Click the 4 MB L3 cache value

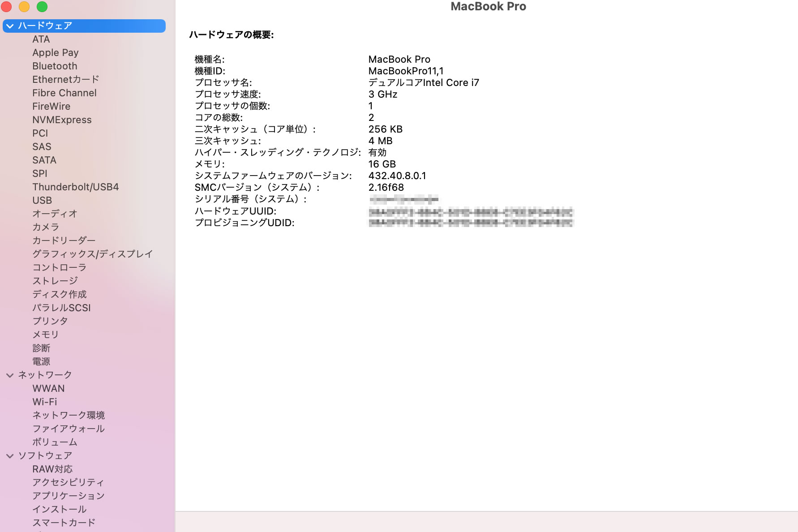[x=381, y=141]
